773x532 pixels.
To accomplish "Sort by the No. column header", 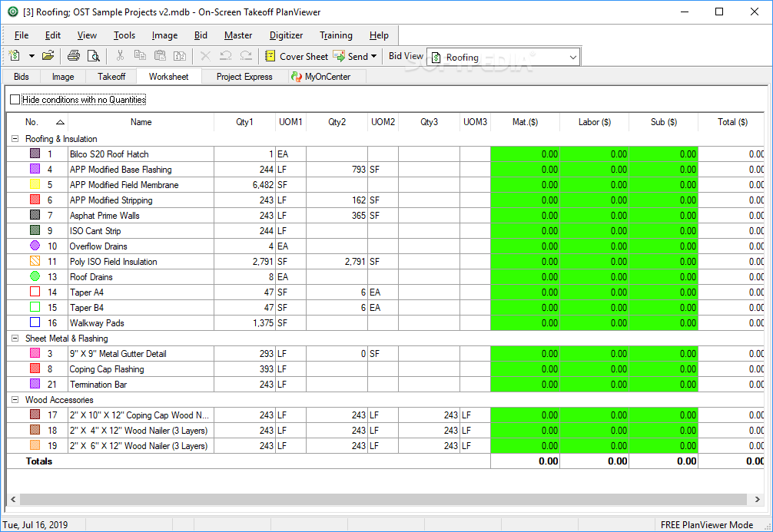I will 38,121.
